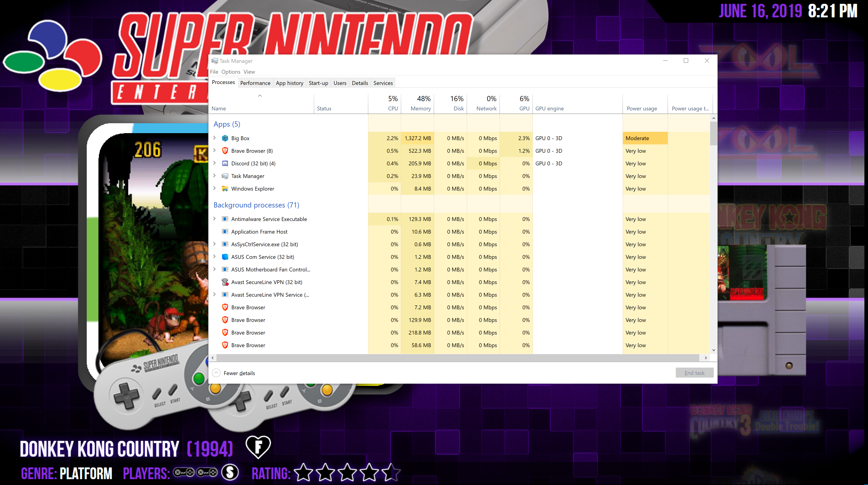The width and height of the screenshot is (868, 485).
Task: Click the 1,327.2 MB memory value
Action: [x=417, y=138]
